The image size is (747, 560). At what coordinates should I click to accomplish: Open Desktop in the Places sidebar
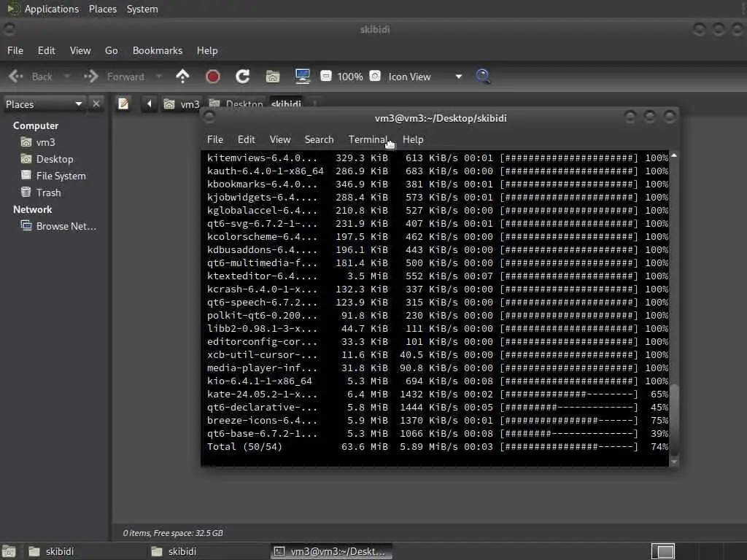pyautogui.click(x=47, y=159)
